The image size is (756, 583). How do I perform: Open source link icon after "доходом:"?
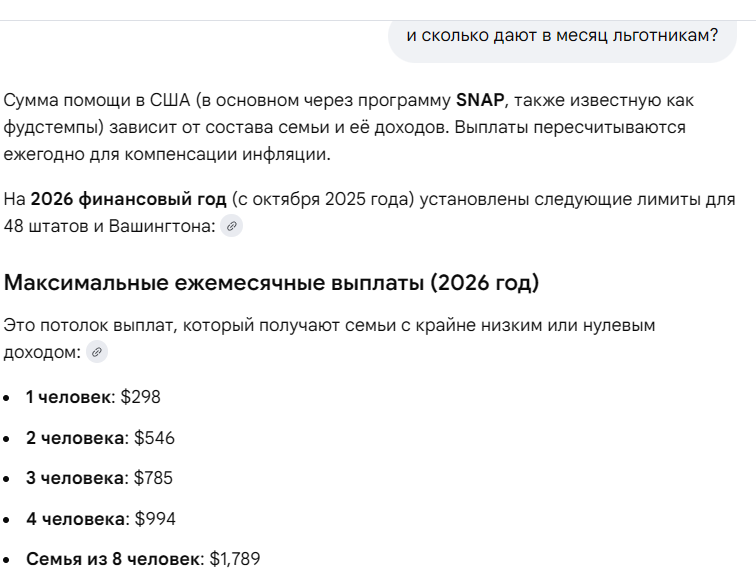click(x=97, y=352)
